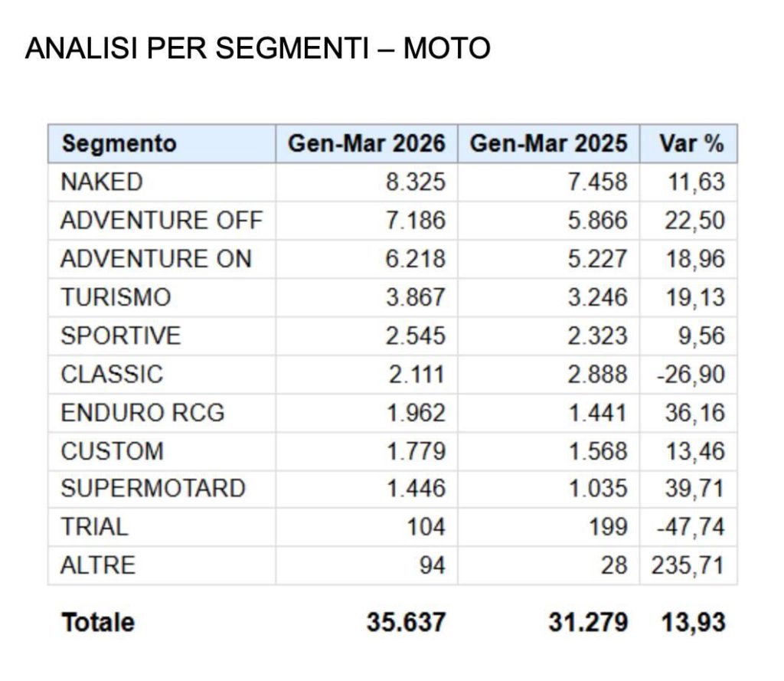The width and height of the screenshot is (784, 681).
Task: Select the CUSTOM segment cell
Action: [112, 450]
